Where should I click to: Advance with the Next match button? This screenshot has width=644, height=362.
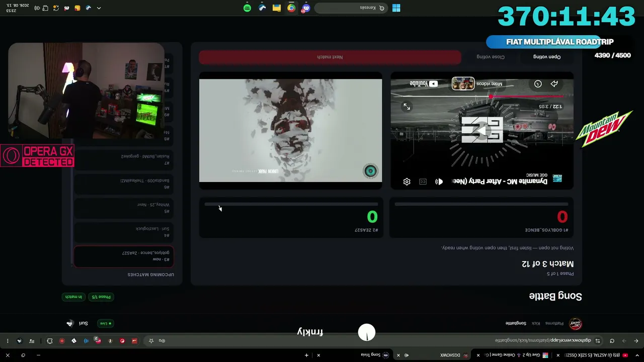(330, 57)
